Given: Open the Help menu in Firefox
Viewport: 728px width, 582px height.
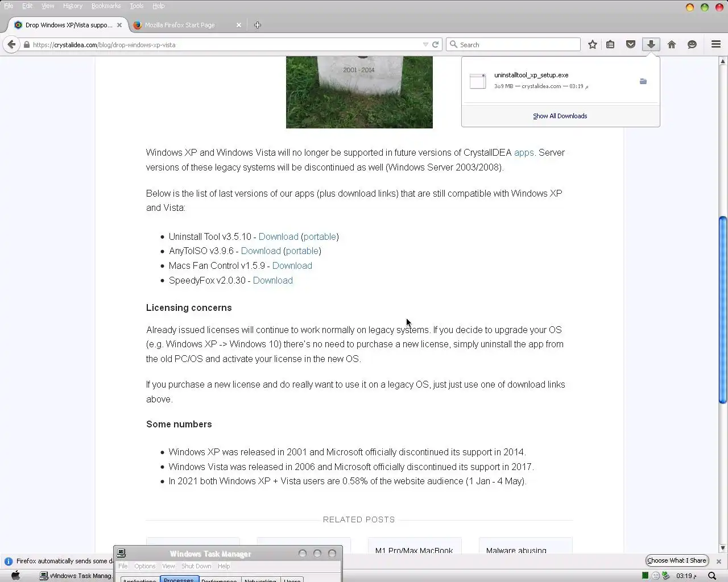Looking at the screenshot, I should point(158,6).
